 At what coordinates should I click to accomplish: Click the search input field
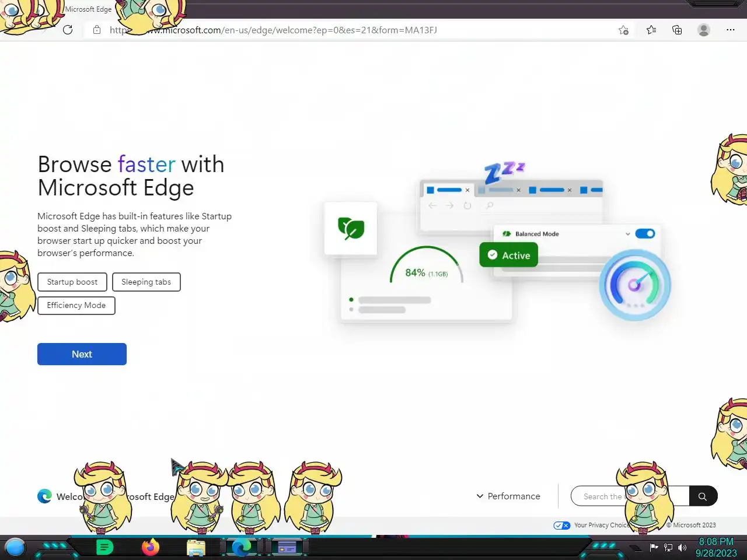pos(630,496)
